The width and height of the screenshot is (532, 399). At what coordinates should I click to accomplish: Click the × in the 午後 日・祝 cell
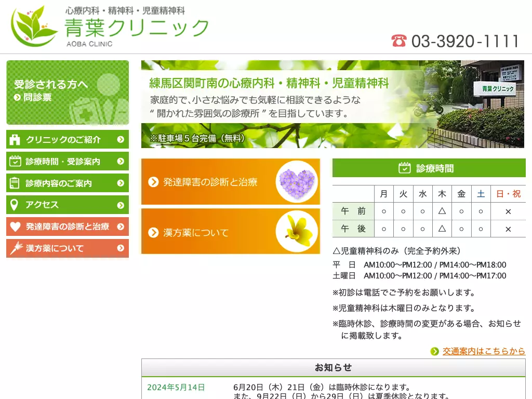tap(508, 229)
